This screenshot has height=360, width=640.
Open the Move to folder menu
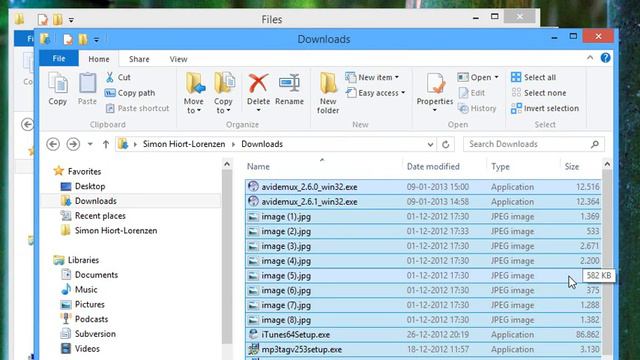[x=194, y=93]
